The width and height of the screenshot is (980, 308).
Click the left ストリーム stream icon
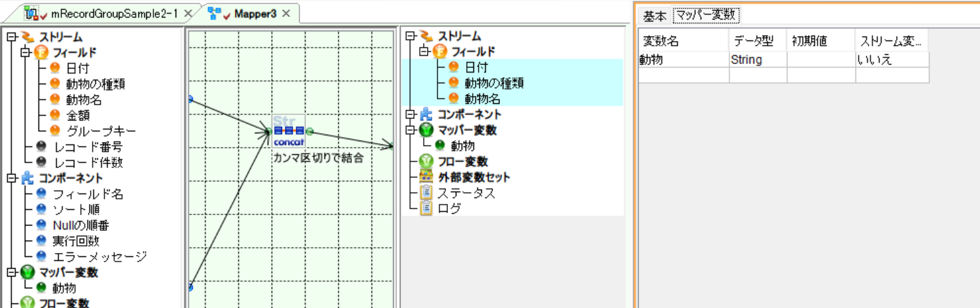[x=27, y=37]
